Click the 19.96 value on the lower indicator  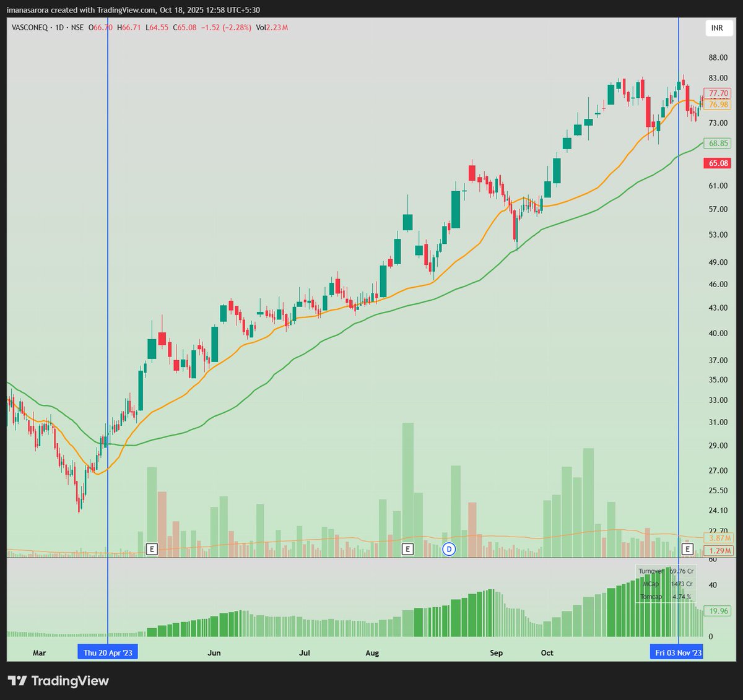pyautogui.click(x=716, y=611)
